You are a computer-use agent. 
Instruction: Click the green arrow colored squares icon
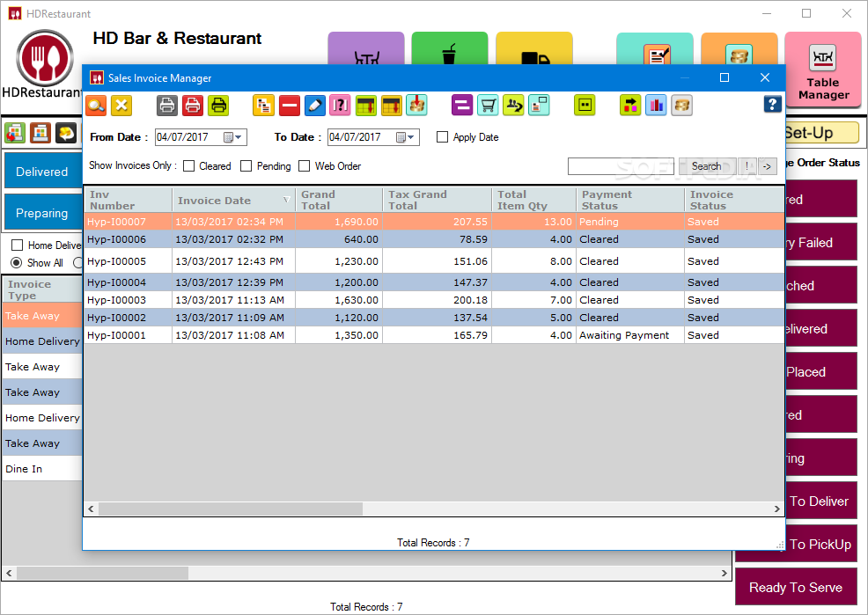click(630, 105)
